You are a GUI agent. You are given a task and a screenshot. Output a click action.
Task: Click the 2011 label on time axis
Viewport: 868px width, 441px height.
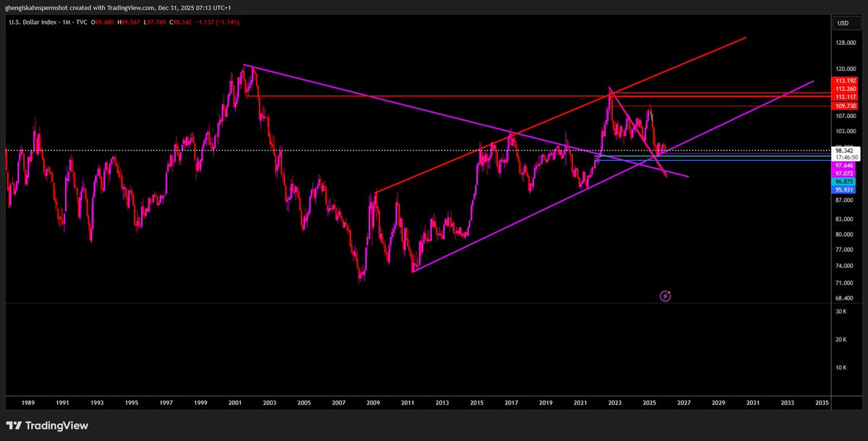(408, 402)
